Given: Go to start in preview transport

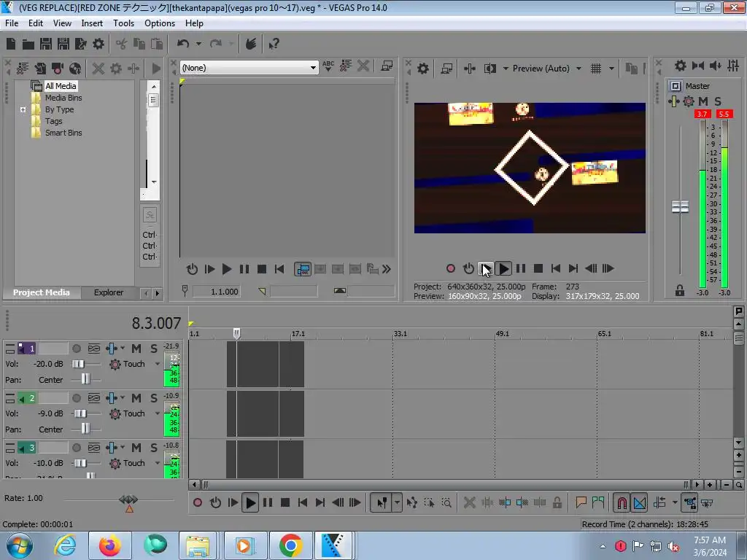Looking at the screenshot, I should tap(555, 268).
